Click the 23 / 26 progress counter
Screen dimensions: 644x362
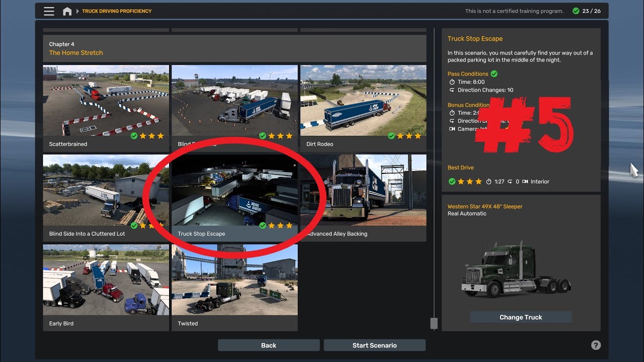[x=591, y=11]
